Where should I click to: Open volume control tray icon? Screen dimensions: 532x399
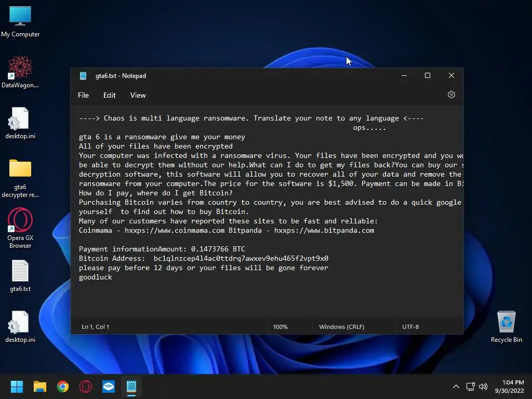pyautogui.click(x=483, y=387)
